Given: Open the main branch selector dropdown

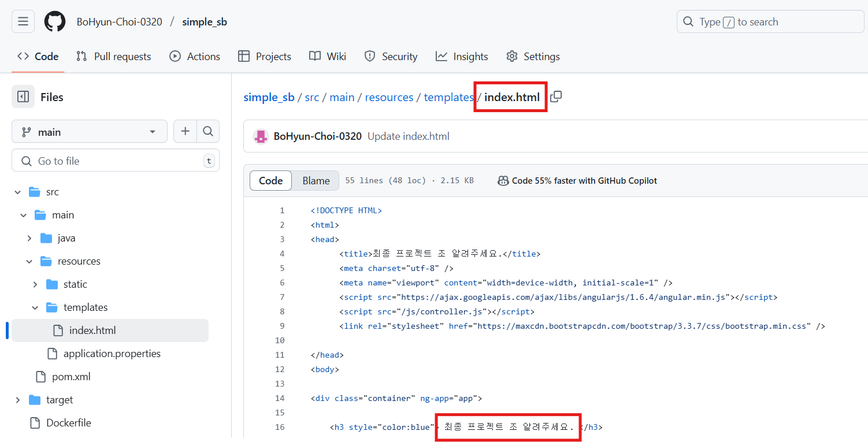Looking at the screenshot, I should [x=90, y=132].
